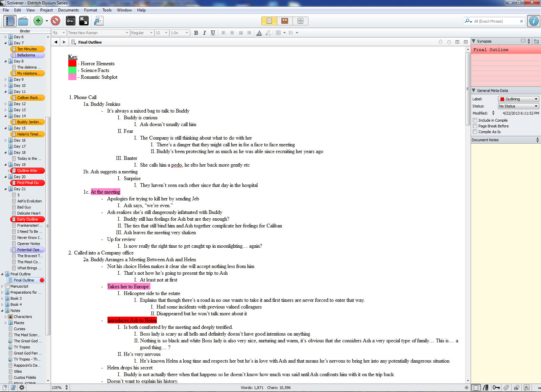Open the Key Words panel icon

[70, 21]
